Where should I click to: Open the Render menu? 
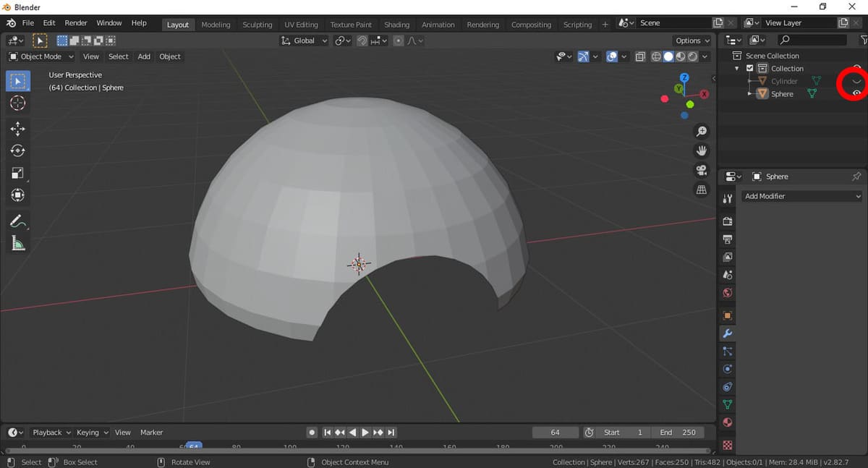click(x=76, y=23)
